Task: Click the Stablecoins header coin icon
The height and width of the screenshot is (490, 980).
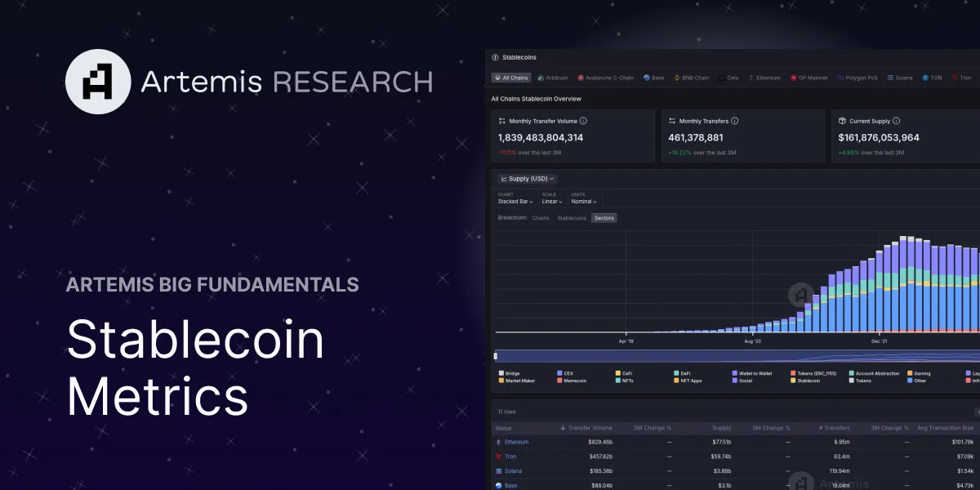Action: pos(495,58)
